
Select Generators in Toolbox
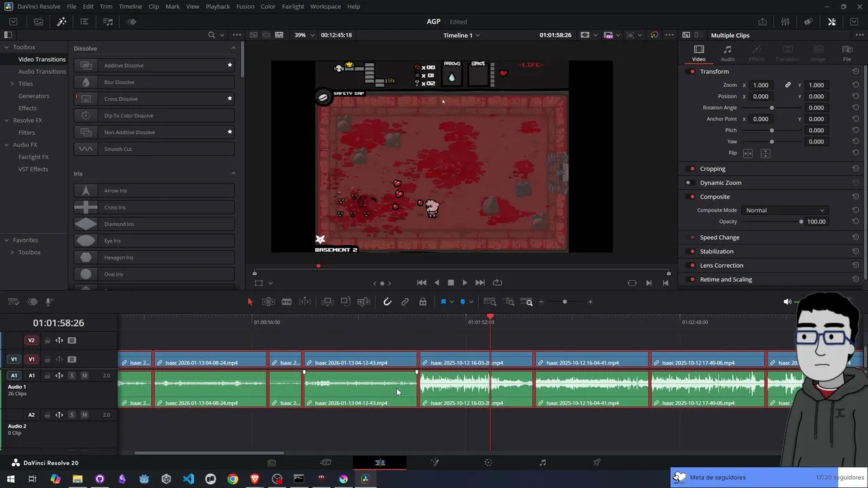34,96
